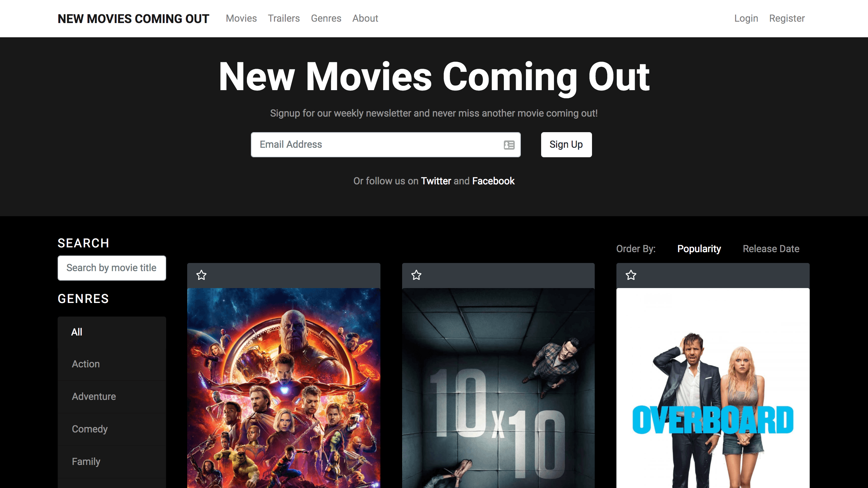Screen dimensions: 868x488
Task: Favorite the Avengers Infinity War poster card
Action: (x=201, y=275)
